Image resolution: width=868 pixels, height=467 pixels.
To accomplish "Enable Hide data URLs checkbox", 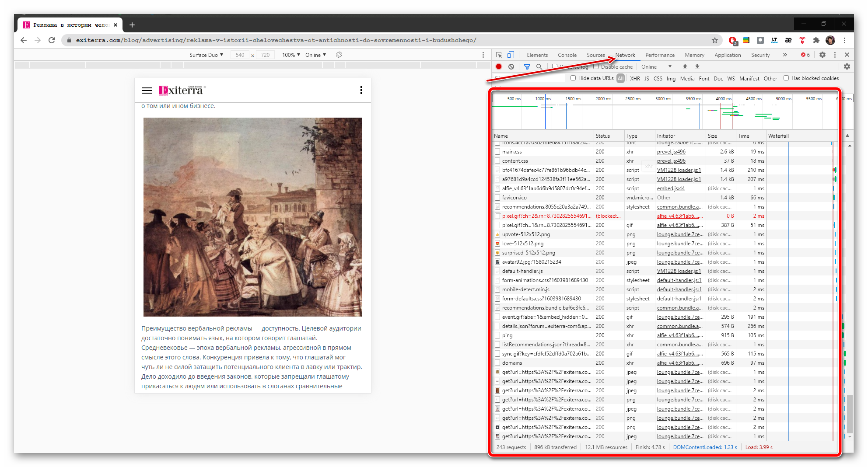I will tap(573, 78).
